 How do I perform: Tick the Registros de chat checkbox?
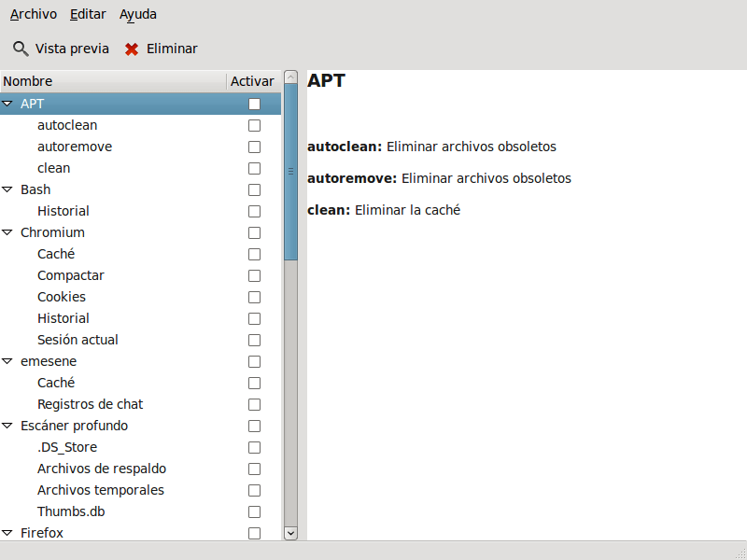click(x=254, y=404)
